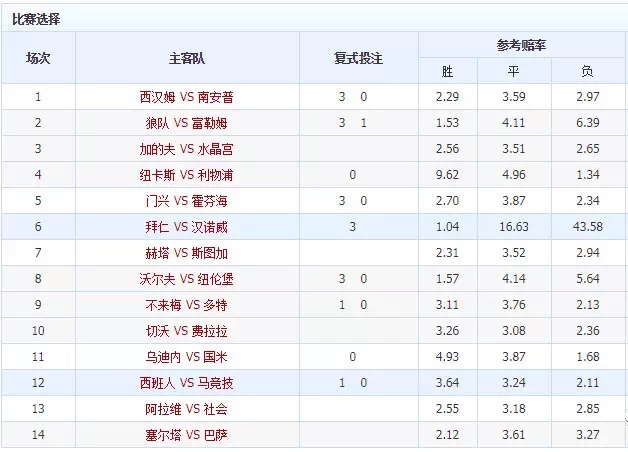Click 纽卡斯 VS 利物浦 match

(x=187, y=175)
